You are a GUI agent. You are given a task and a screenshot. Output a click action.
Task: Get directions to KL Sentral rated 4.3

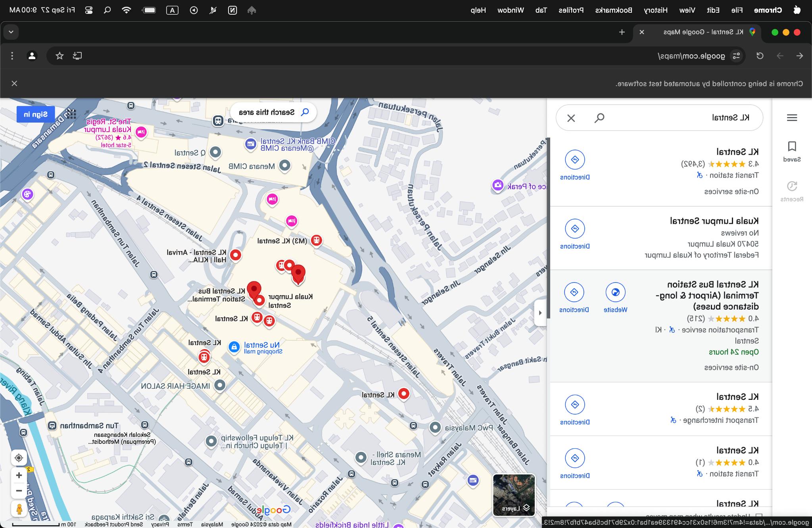coord(575,165)
